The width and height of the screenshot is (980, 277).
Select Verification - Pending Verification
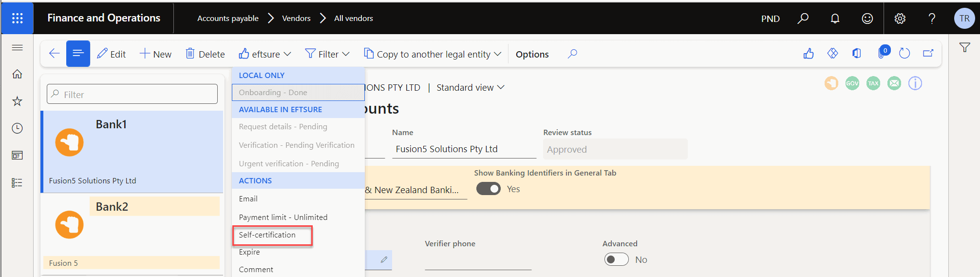coord(298,145)
